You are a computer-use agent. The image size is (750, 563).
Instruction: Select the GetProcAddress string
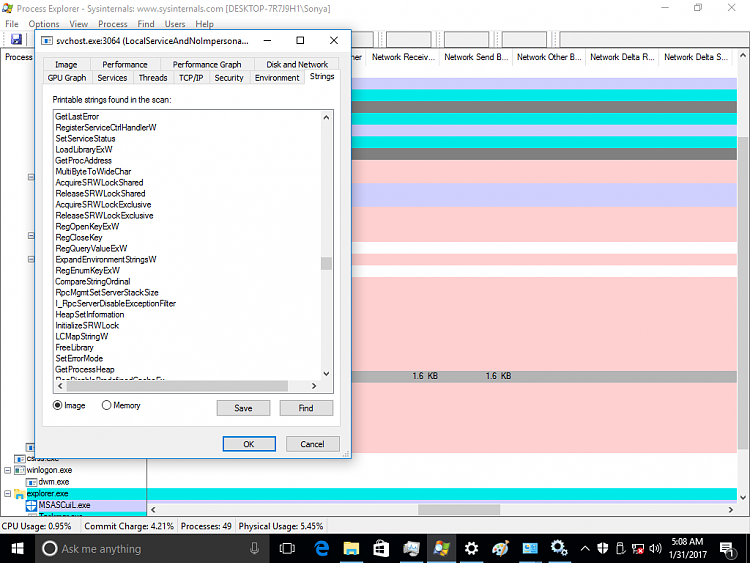click(83, 161)
